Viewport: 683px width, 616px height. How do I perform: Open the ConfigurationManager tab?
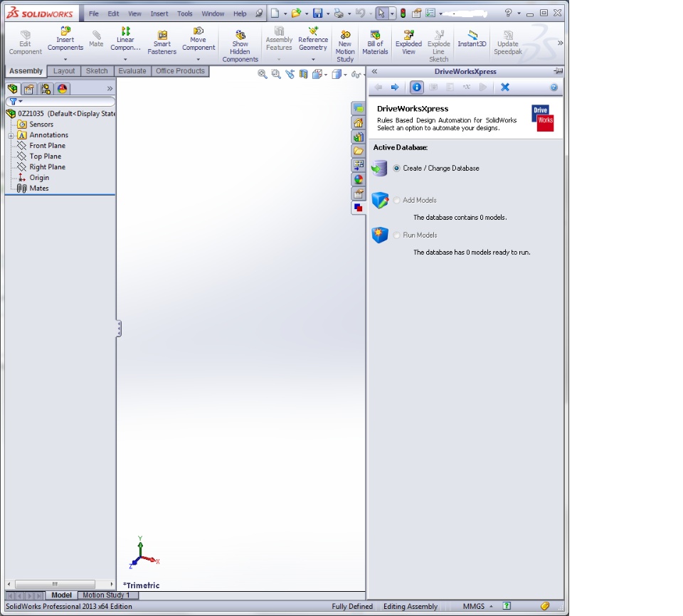point(46,89)
